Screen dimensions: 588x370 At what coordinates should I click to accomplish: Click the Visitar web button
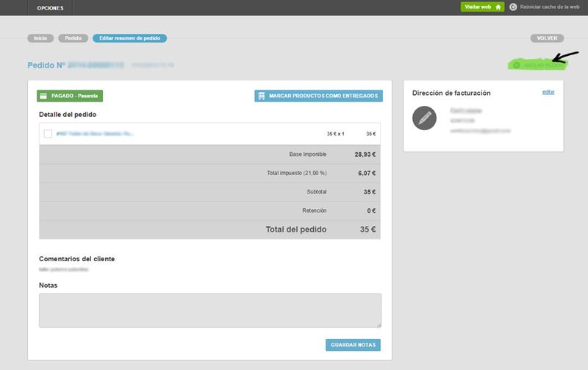coord(482,7)
